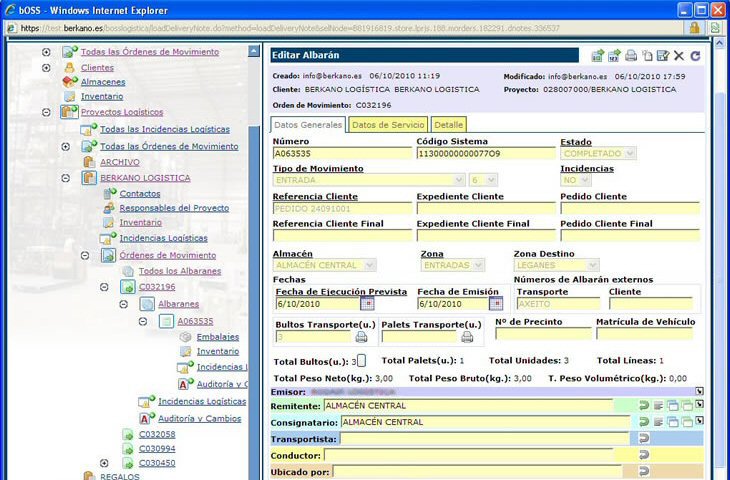730x480 pixels.
Task: Click the X delete icon in Editar Albarán toolbar
Action: pyautogui.click(x=679, y=56)
